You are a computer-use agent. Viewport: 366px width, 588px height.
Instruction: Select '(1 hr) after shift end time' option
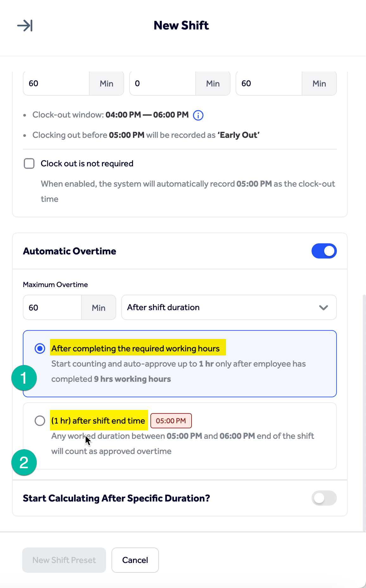tap(40, 420)
